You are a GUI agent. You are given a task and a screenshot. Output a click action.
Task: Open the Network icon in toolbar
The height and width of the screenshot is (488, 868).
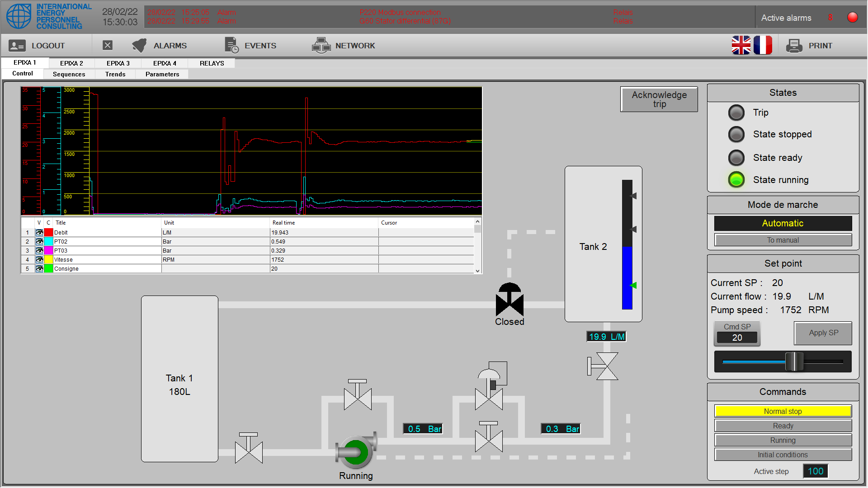(x=321, y=45)
